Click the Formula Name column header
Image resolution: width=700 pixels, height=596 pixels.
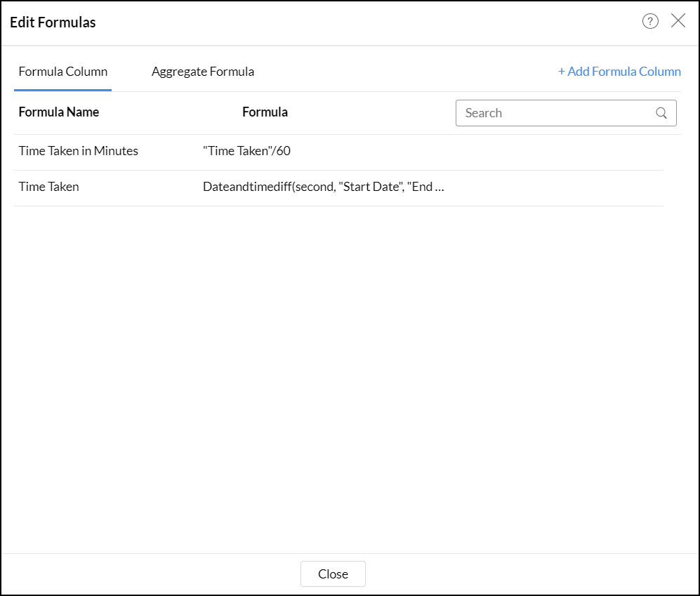click(59, 112)
